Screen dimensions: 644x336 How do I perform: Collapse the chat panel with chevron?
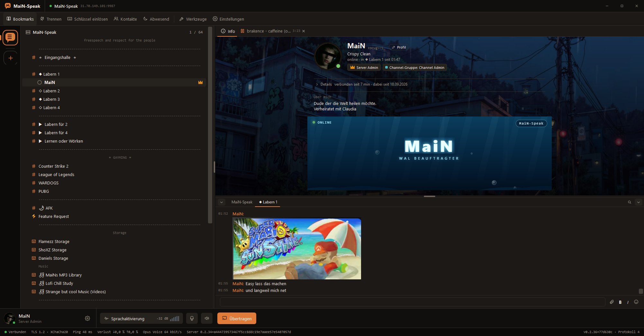click(x=222, y=202)
